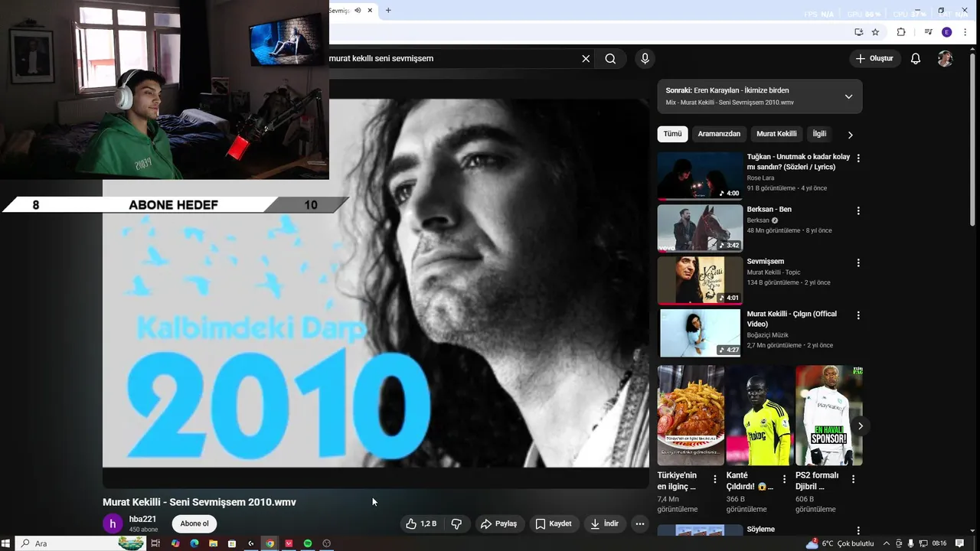Click the system tray microphone icon

910,543
